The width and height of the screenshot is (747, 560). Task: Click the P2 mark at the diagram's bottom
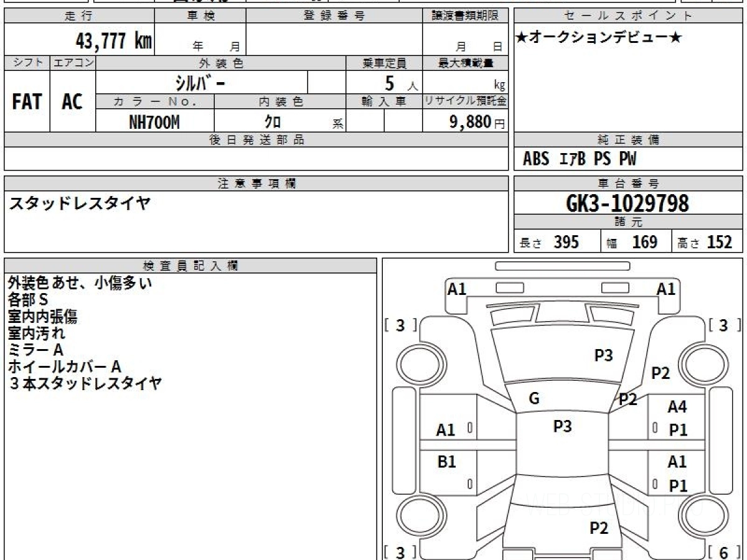tap(598, 528)
